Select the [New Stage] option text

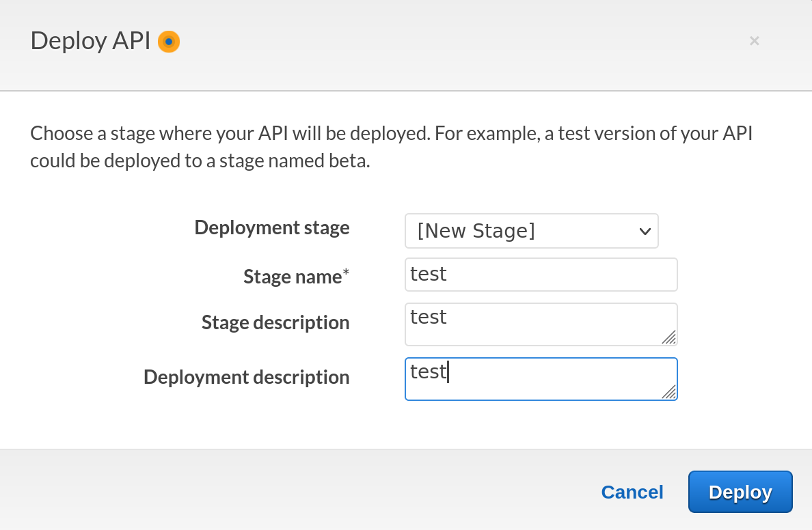[476, 231]
